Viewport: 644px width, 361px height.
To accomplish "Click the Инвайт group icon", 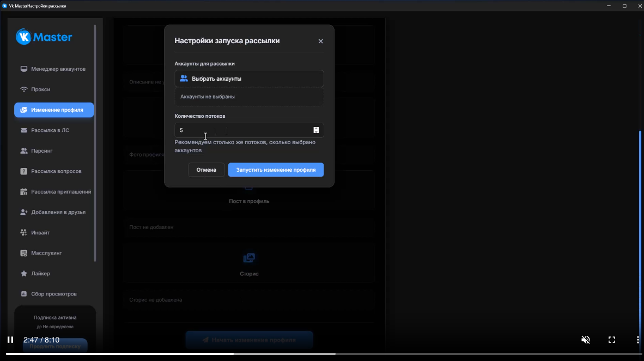I will 24,232.
